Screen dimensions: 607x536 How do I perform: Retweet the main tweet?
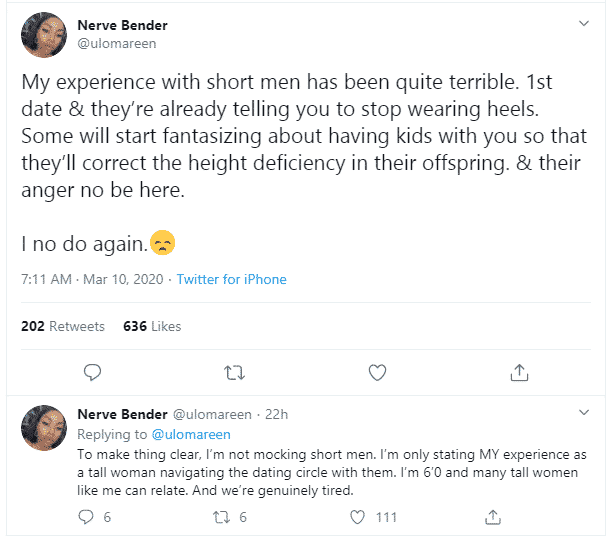point(235,372)
